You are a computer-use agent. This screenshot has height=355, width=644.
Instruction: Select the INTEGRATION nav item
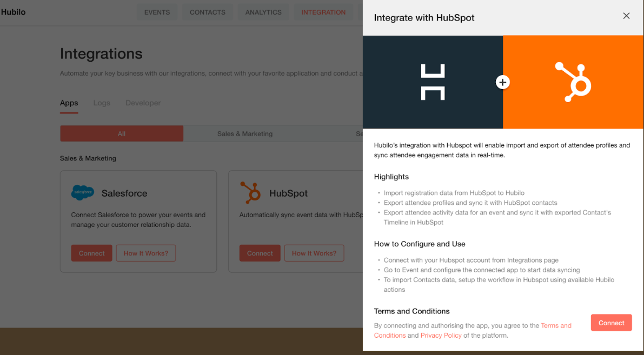coord(323,12)
